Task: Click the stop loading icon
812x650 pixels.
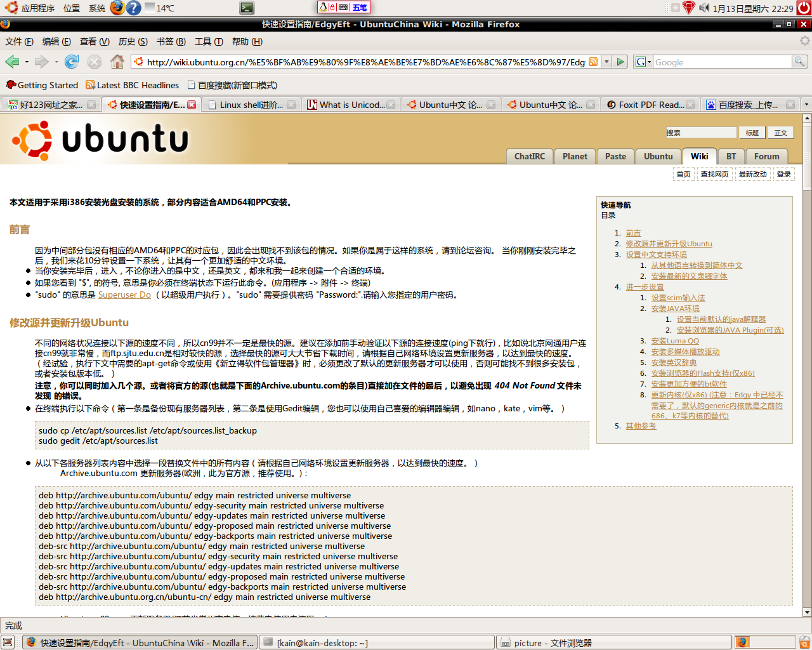Action: tap(95, 62)
